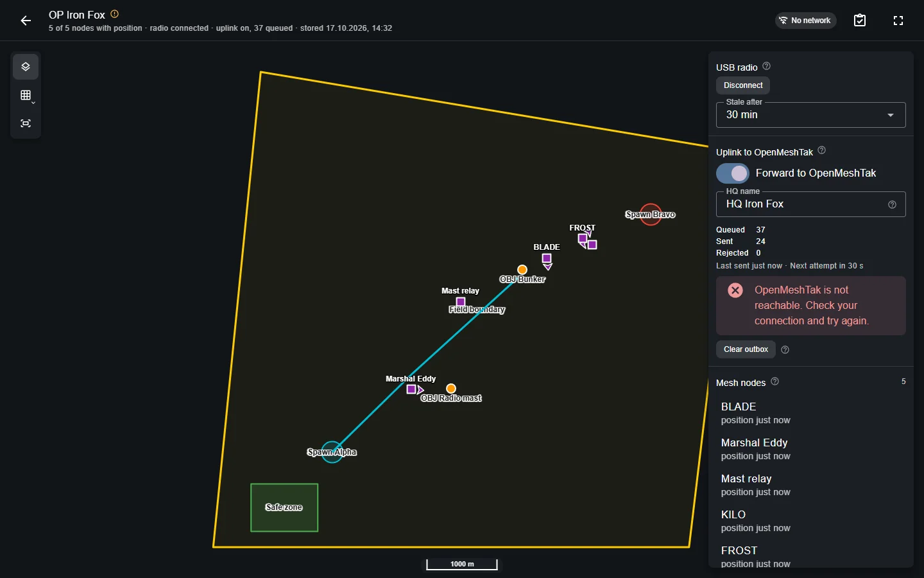Viewport: 924px width, 578px height.
Task: Click the Mast relay node marker on map
Action: pos(461,302)
